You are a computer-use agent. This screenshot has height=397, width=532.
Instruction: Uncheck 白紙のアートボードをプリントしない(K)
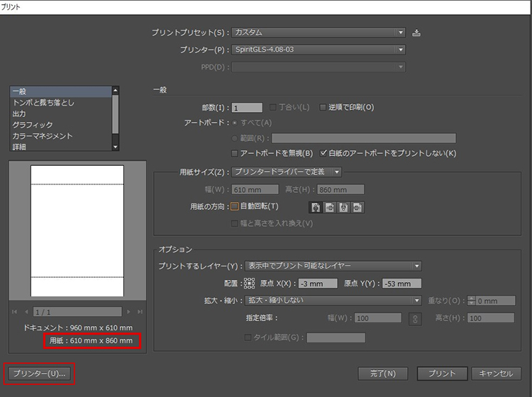(x=323, y=153)
